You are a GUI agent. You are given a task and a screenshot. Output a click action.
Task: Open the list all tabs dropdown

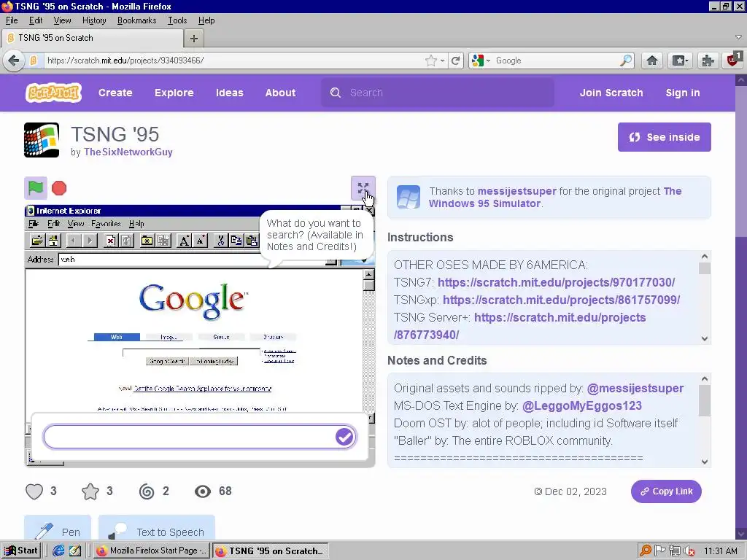(x=738, y=37)
